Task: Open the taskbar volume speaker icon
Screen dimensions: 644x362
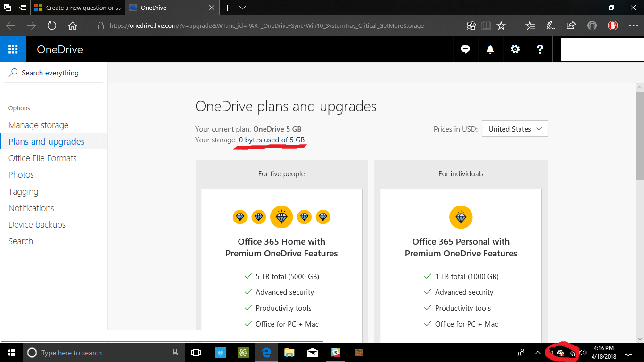Action: tap(583, 353)
